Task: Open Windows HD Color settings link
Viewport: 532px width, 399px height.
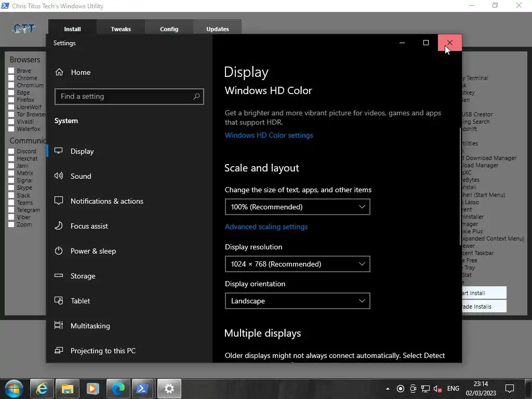Action: coord(269,135)
